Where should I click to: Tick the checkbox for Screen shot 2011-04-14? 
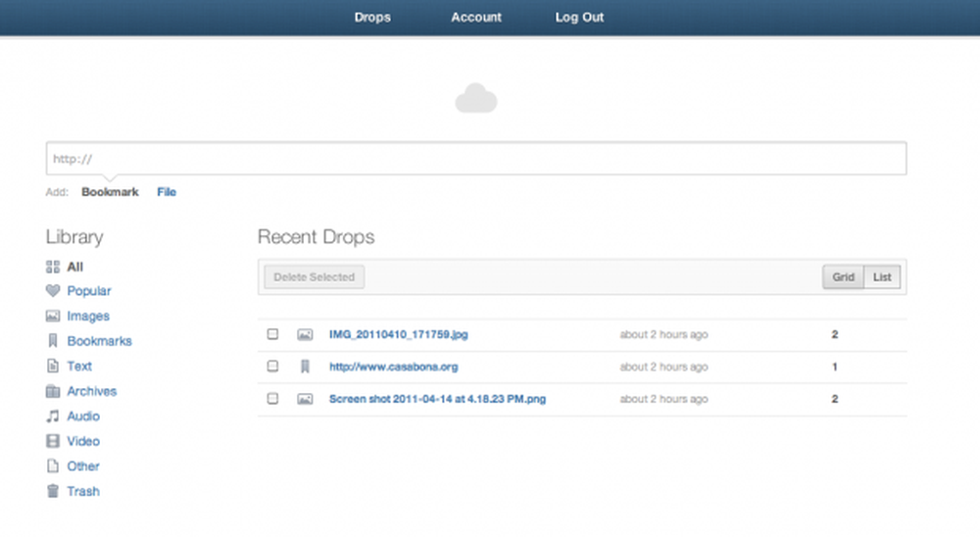coord(272,398)
